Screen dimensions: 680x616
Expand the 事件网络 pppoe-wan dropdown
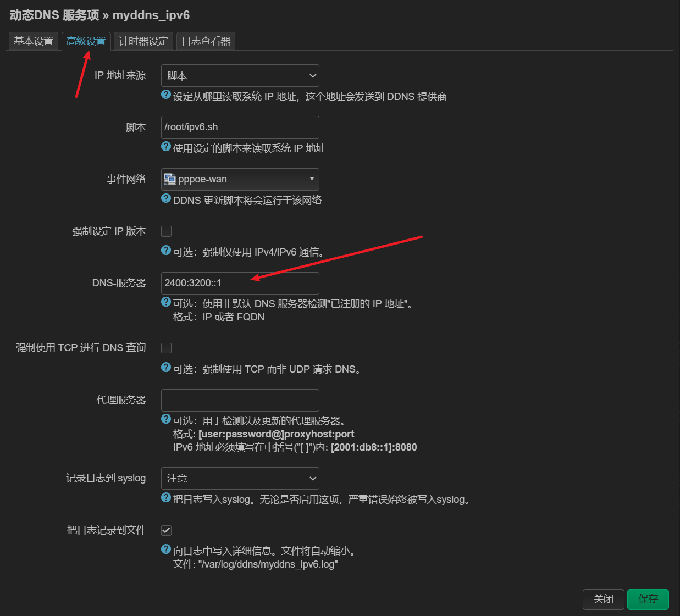pos(240,179)
